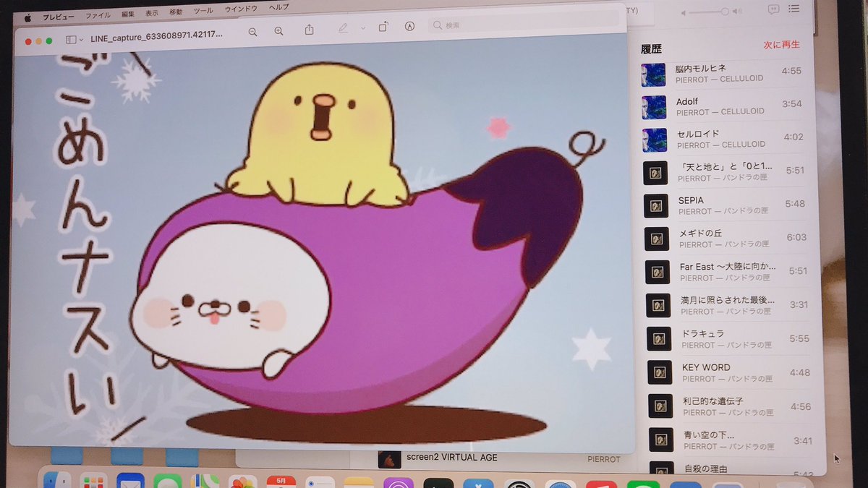868x488 pixels.
Task: Zoom in on the image in Preview
Action: pos(278,30)
